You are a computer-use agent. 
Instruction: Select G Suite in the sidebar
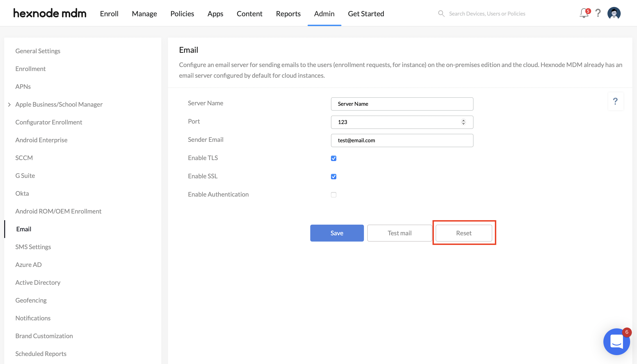coord(25,175)
